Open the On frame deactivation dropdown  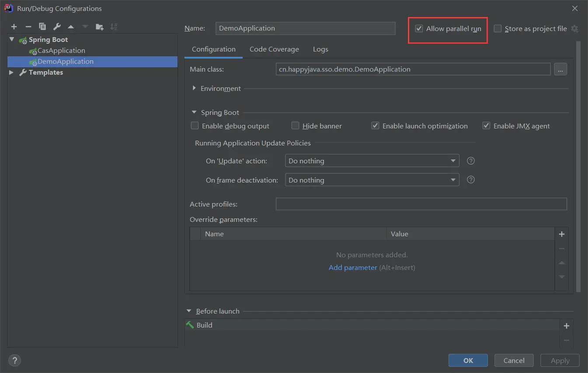(372, 180)
